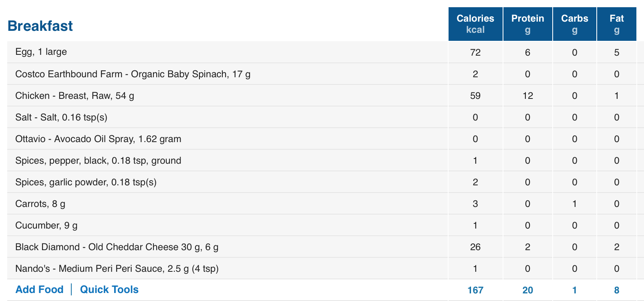Click the Fat column header
The width and height of the screenshot is (644, 301).
coord(617,24)
